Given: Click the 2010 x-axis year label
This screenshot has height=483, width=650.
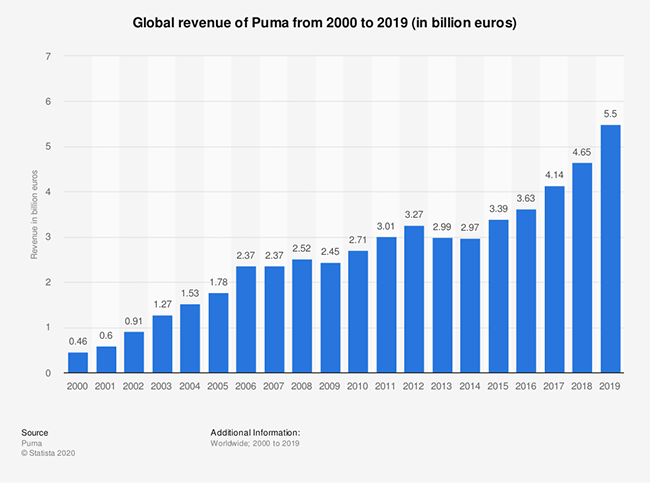Looking at the screenshot, I should 357,385.
